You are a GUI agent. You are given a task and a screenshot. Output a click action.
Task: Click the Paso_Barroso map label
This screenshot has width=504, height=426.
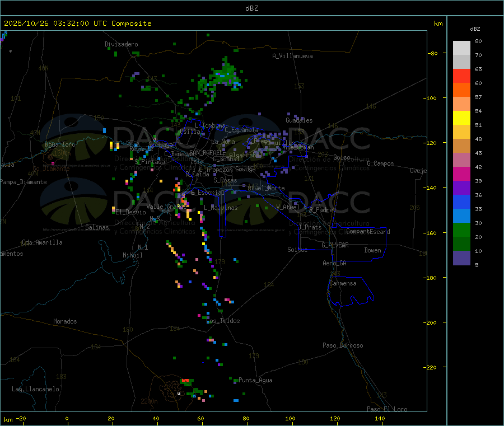(343, 346)
